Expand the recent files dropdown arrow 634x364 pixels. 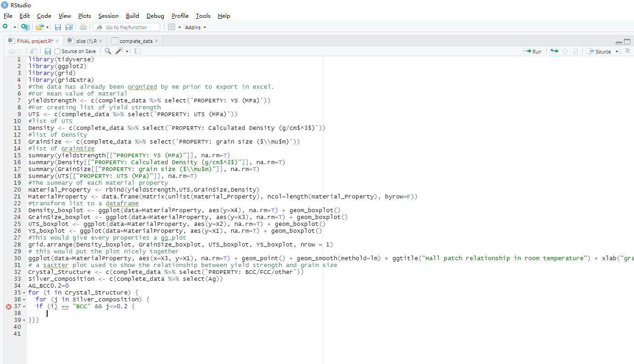click(x=47, y=27)
